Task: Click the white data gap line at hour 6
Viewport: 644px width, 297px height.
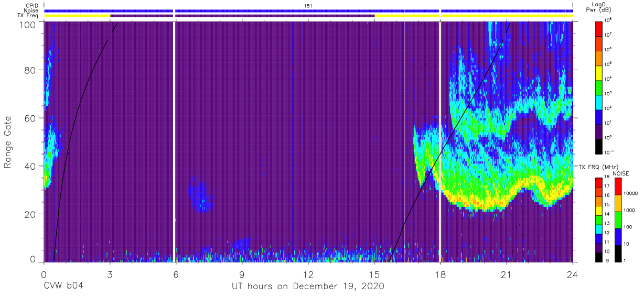Action: (x=174, y=141)
